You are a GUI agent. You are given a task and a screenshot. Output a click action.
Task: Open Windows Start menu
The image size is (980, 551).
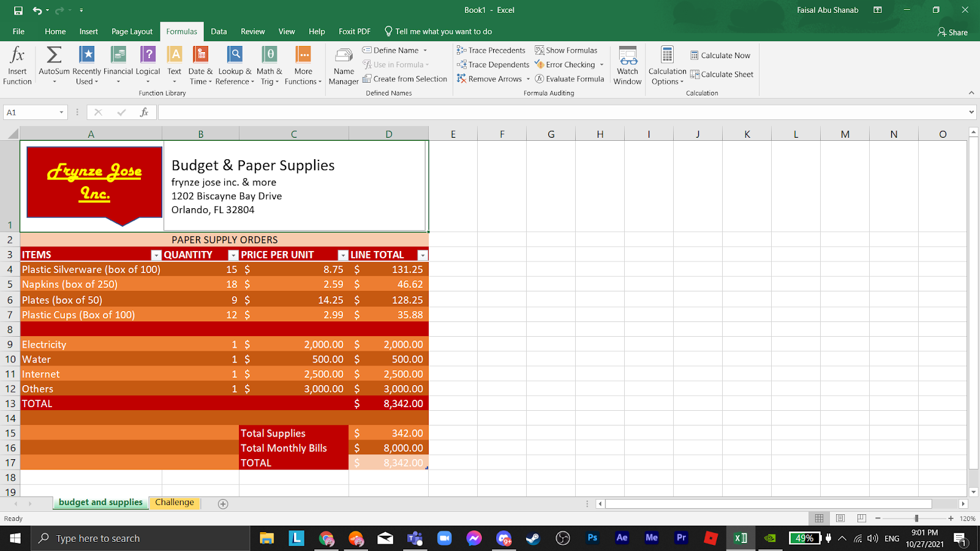[x=15, y=538]
